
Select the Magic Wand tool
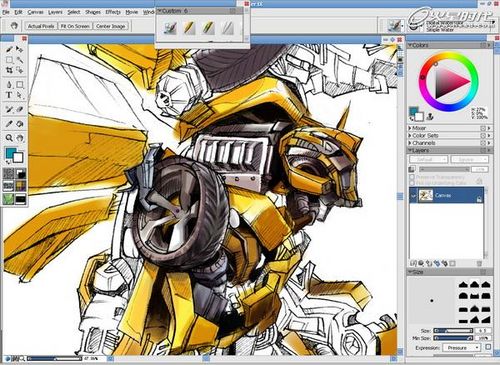click(20, 60)
